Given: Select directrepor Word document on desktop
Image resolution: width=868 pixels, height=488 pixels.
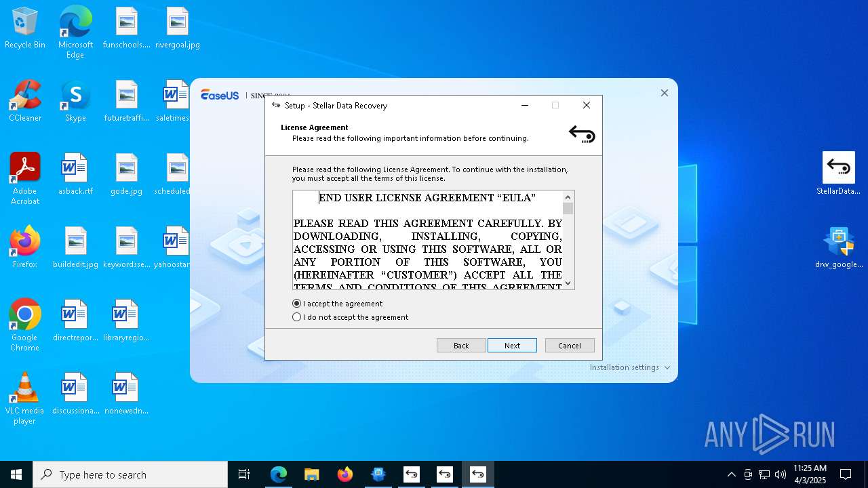Looking at the screenshot, I should [75, 321].
